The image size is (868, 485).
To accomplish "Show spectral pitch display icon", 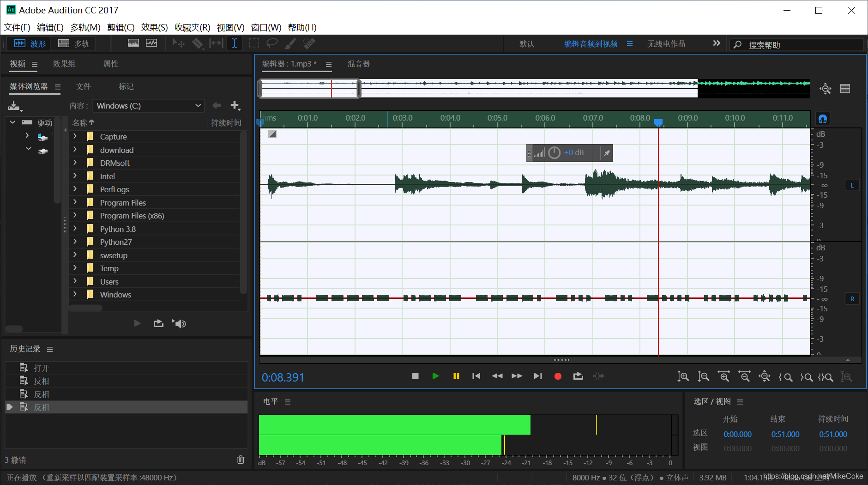I will tap(151, 43).
